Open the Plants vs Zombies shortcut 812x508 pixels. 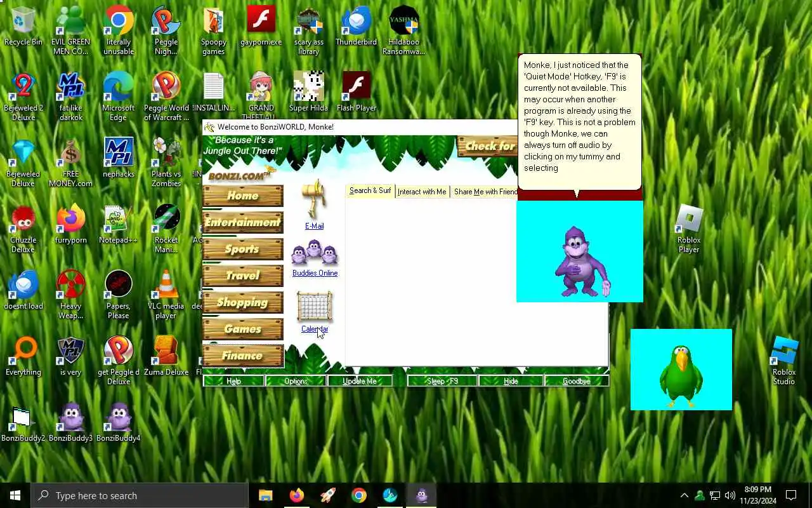coord(166,163)
